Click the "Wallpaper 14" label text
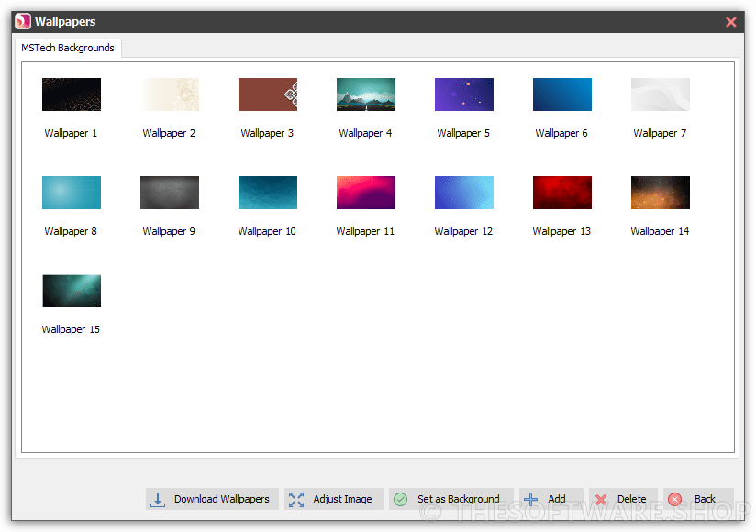Screen dimensions: 756x532 tap(660, 231)
